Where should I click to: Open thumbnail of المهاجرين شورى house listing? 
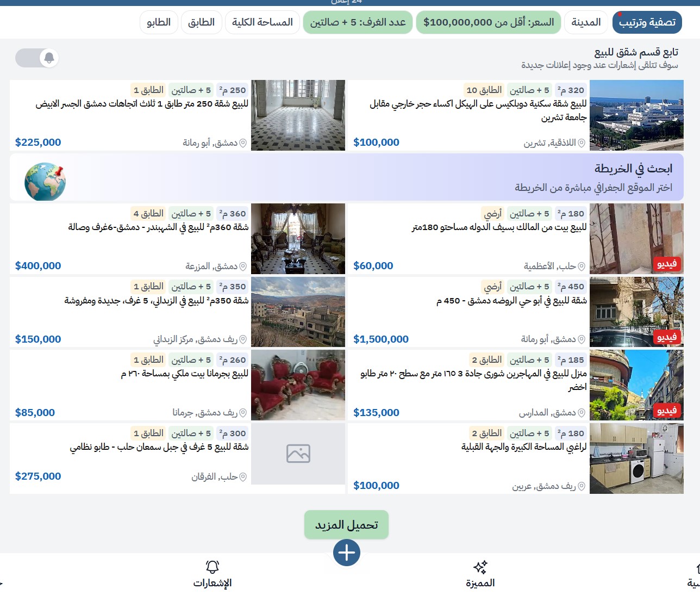click(636, 385)
